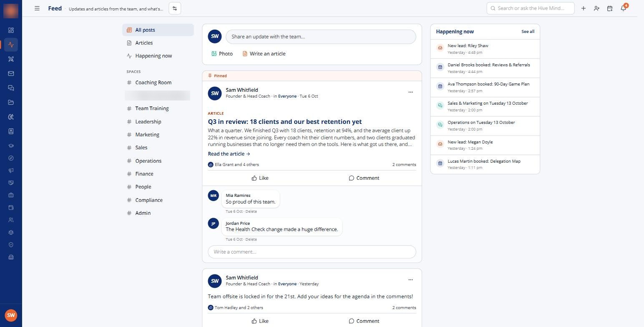Click the plus icon in the header
Screen dimensions: 644x327
(x=583, y=8)
